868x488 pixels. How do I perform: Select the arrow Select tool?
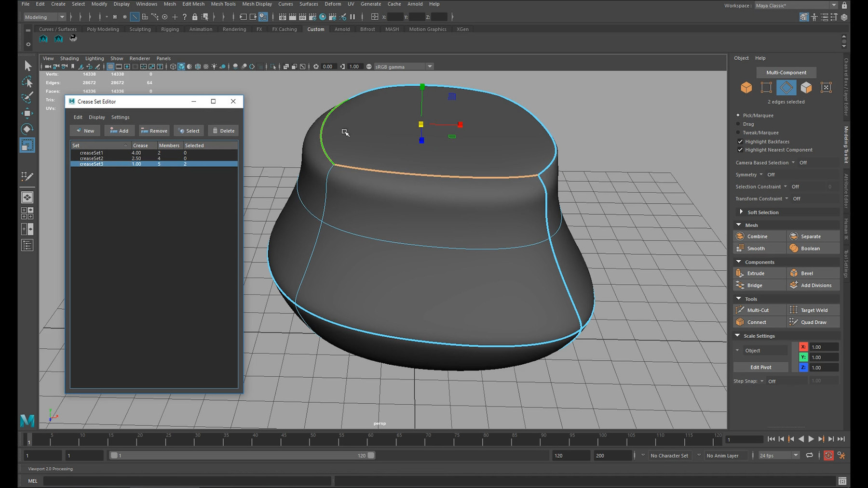(27, 66)
